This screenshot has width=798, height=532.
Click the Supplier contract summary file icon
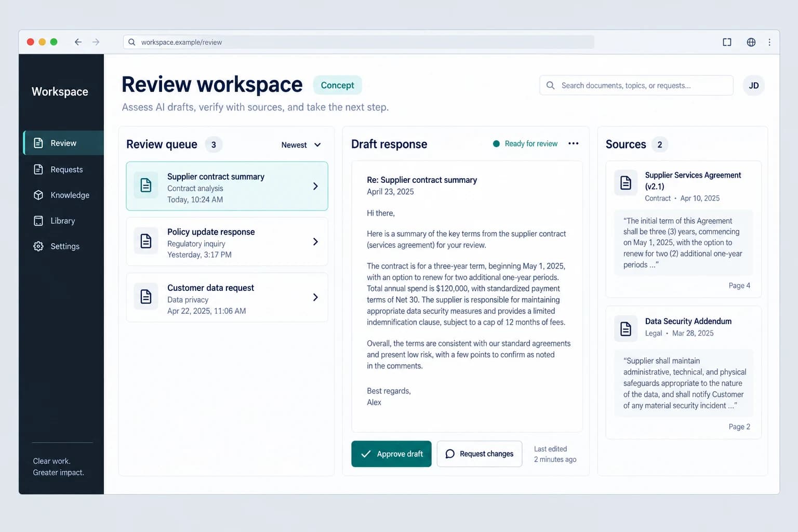pyautogui.click(x=146, y=185)
